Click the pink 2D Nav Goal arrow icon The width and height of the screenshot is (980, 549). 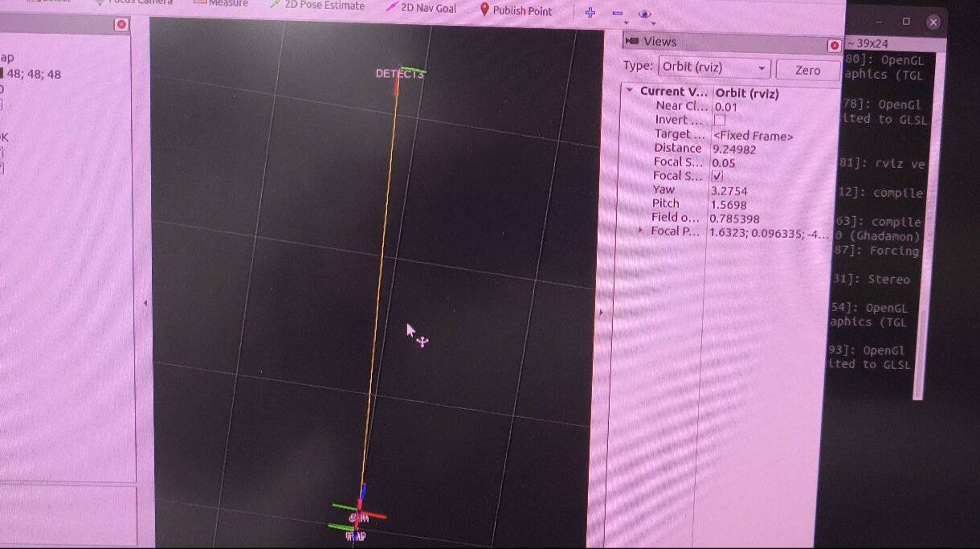[391, 7]
